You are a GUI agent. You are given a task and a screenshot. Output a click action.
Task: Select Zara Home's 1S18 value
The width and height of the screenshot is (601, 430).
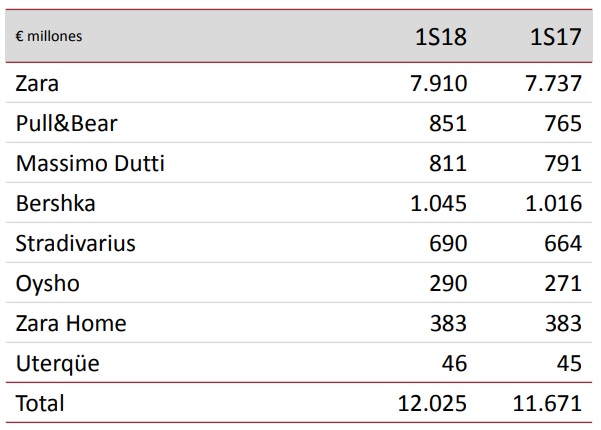(448, 324)
